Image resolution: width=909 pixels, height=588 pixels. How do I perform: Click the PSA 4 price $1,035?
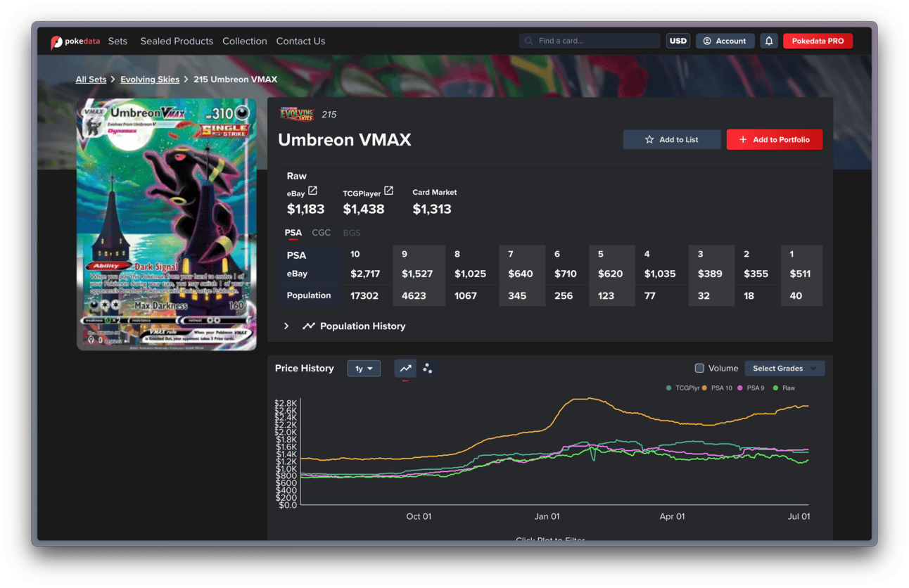coord(660,274)
